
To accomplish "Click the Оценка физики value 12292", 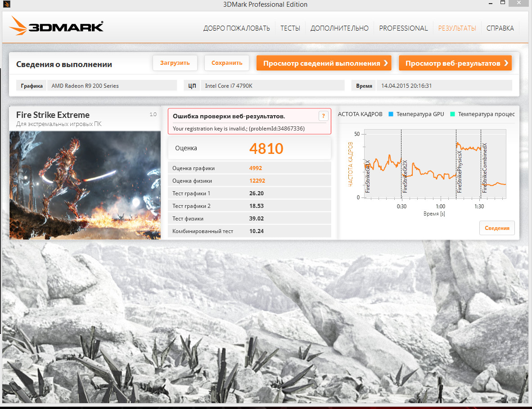I will click(x=257, y=181).
